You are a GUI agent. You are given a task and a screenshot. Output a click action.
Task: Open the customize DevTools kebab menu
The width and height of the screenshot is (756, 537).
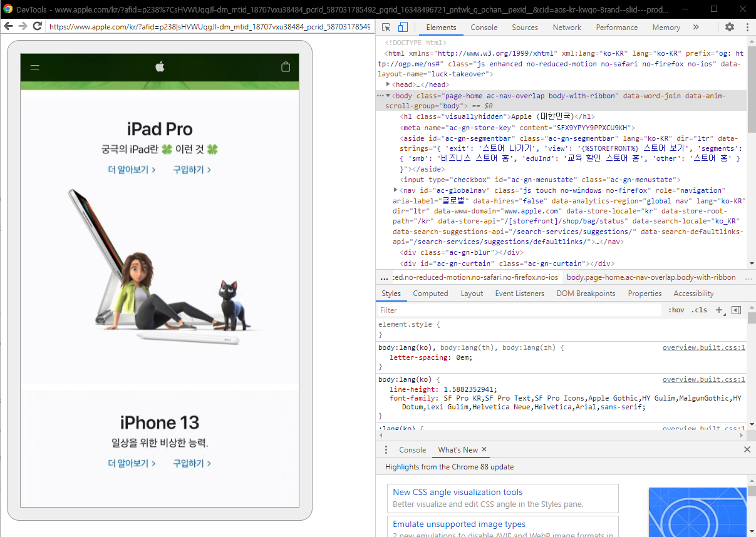(x=747, y=28)
